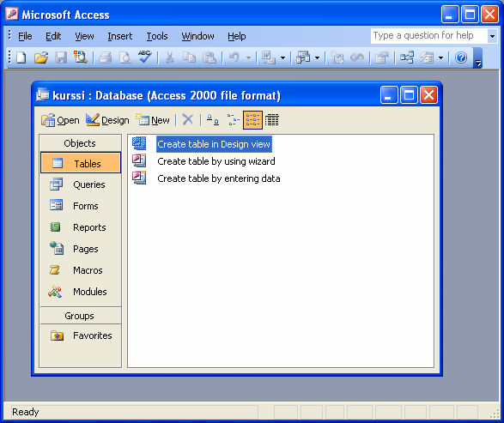Expand the Analyze dropdown arrow
Image resolution: width=504 pixels, height=423 pixels.
pyautogui.click(x=317, y=58)
